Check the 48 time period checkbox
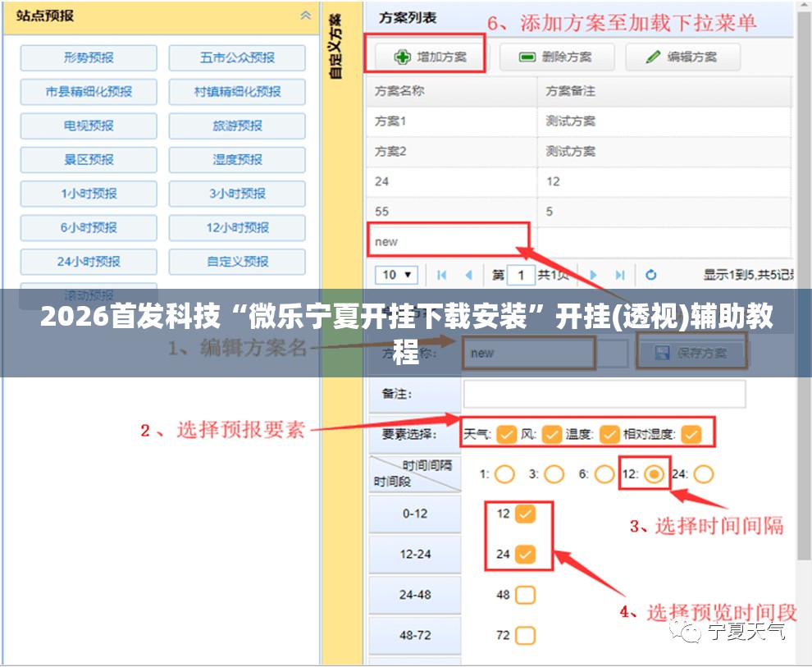 click(525, 595)
